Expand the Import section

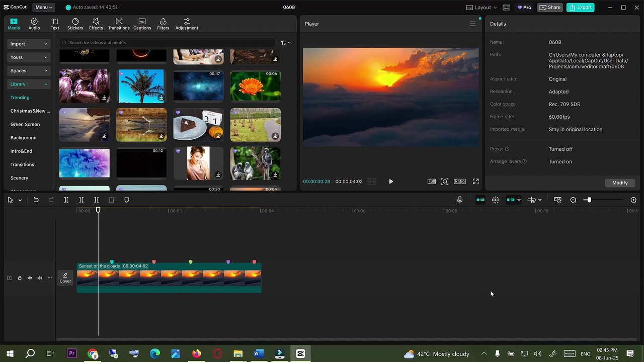[29, 44]
